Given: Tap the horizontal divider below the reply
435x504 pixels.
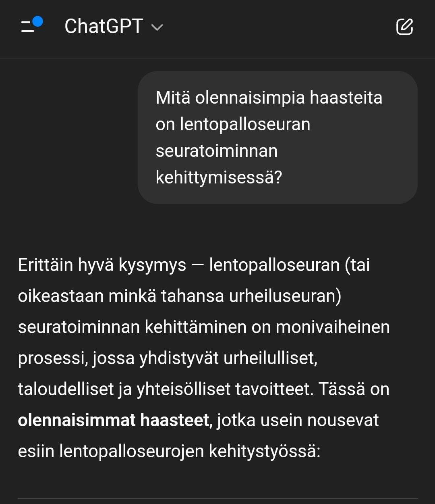Looking at the screenshot, I should [x=217, y=498].
